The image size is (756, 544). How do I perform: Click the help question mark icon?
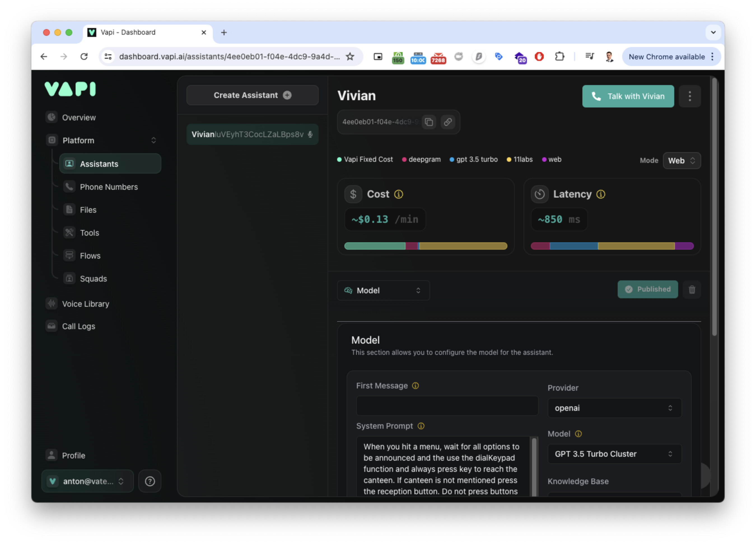150,481
